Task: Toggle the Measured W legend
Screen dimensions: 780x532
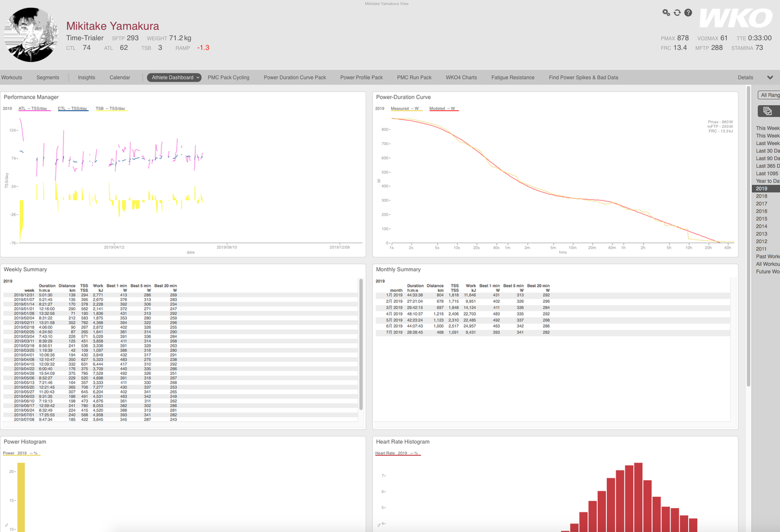Action: (x=405, y=108)
